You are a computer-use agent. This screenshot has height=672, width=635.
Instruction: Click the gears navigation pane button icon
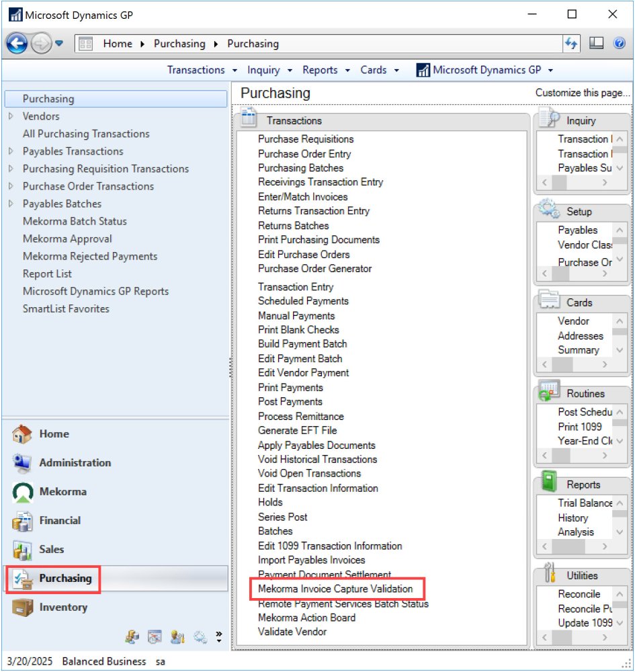coord(200,637)
